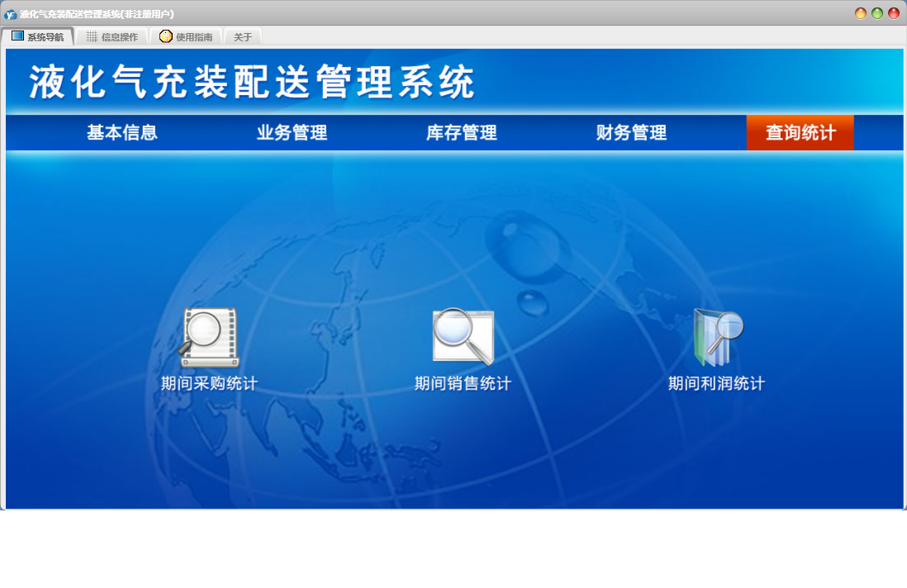The height and width of the screenshot is (588, 907).
Task: Click the orange minimize window button
Action: coord(861,13)
